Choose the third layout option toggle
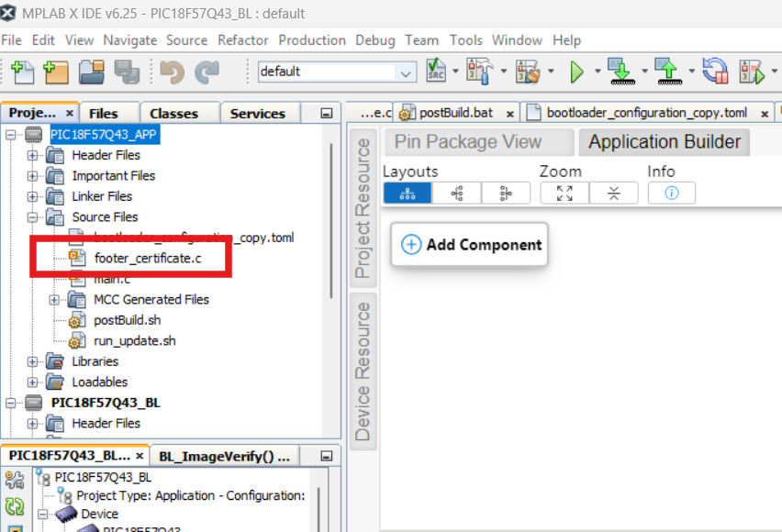Image resolution: width=782 pixels, height=532 pixels. click(x=505, y=193)
